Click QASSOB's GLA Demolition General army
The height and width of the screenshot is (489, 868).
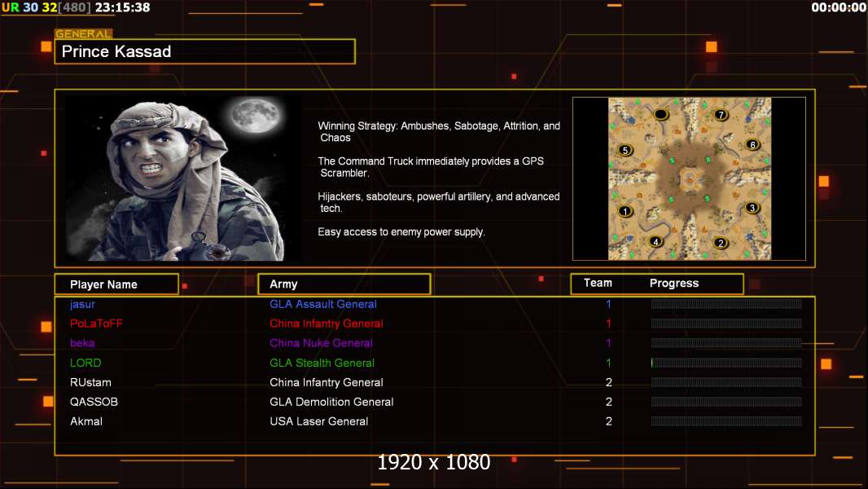coord(331,402)
